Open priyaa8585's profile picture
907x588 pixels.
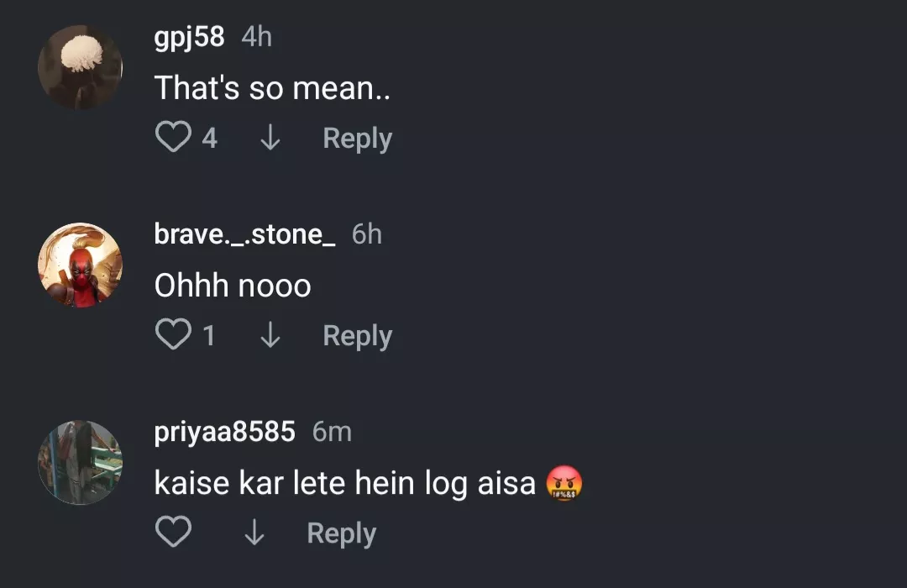coord(81,462)
